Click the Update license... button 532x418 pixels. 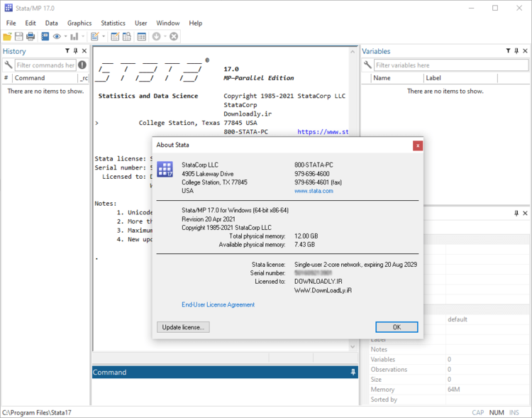click(x=183, y=327)
